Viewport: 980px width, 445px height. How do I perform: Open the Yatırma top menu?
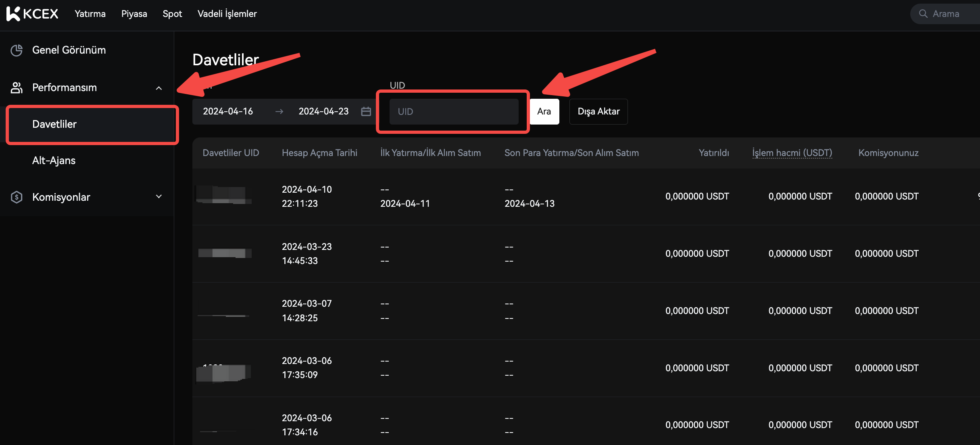click(90, 14)
